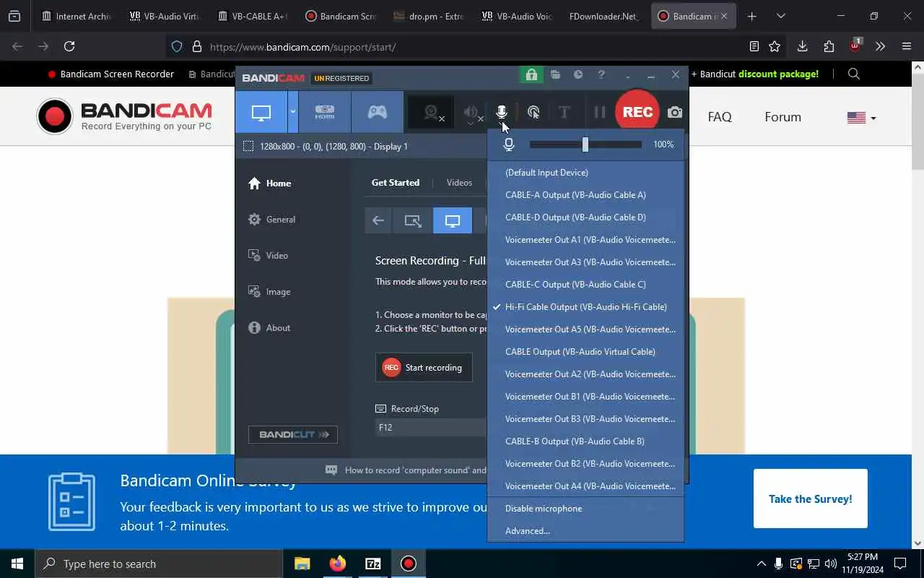Screen dimensions: 924x578
Task: Select CABLE Output (VB-Audio Virtual Cable)
Action: [585, 352]
